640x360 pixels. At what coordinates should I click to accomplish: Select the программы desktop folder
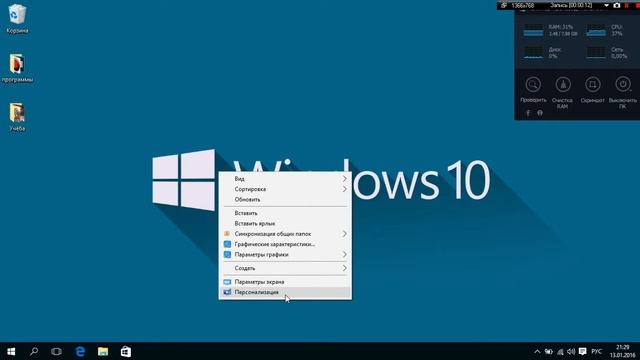[17, 68]
